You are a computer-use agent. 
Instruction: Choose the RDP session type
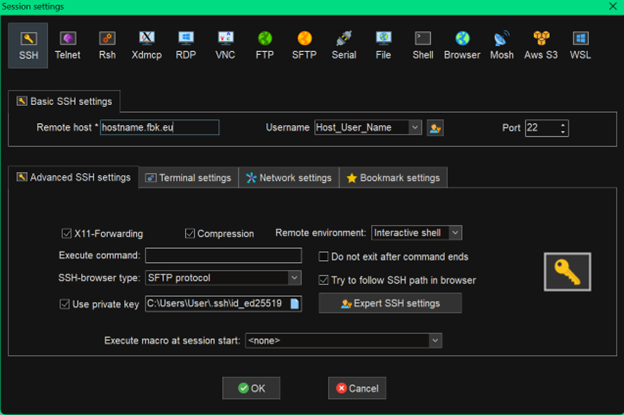186,45
